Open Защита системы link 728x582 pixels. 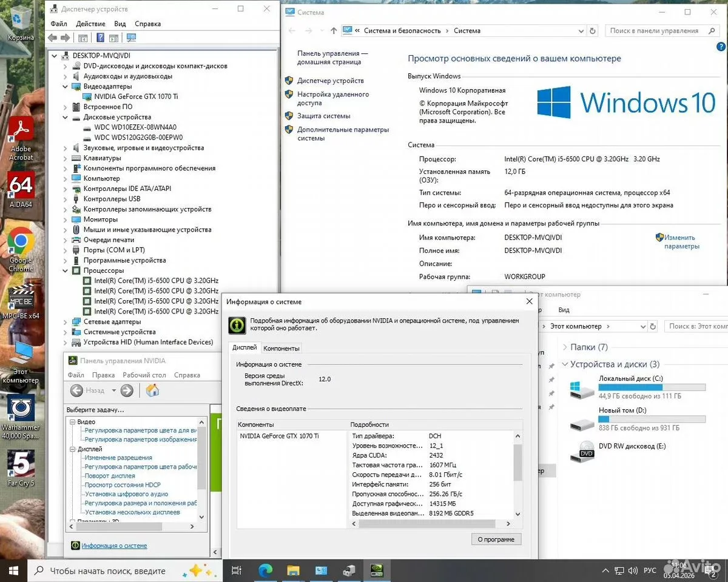(x=324, y=116)
